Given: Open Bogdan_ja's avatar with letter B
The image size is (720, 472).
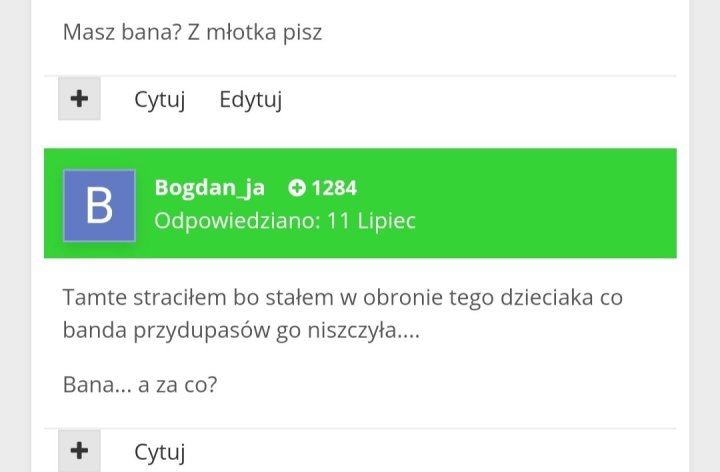Looking at the screenshot, I should tap(99, 205).
